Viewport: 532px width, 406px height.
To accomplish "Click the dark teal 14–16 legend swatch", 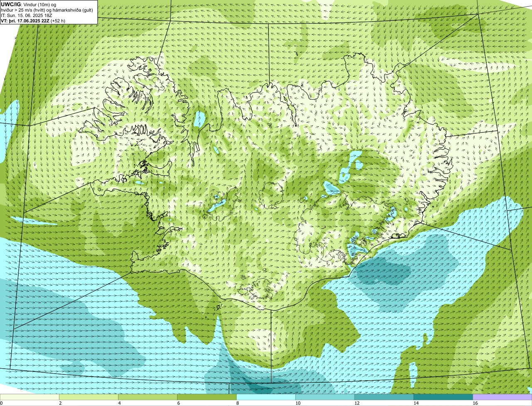I will 443,397.
